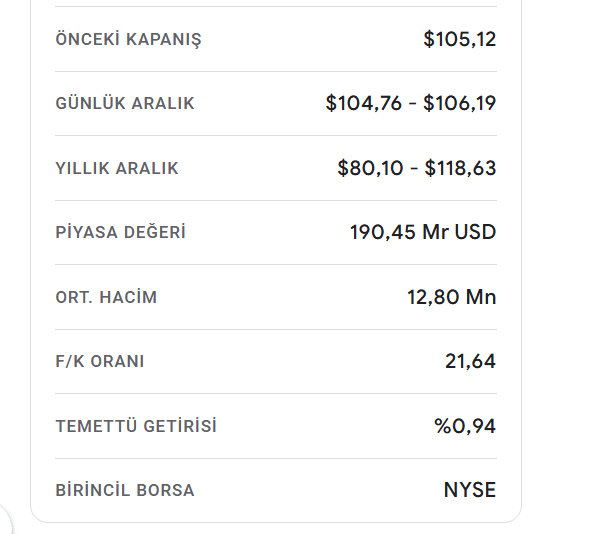Select the 190,45 Mr USD market cap

click(x=423, y=232)
